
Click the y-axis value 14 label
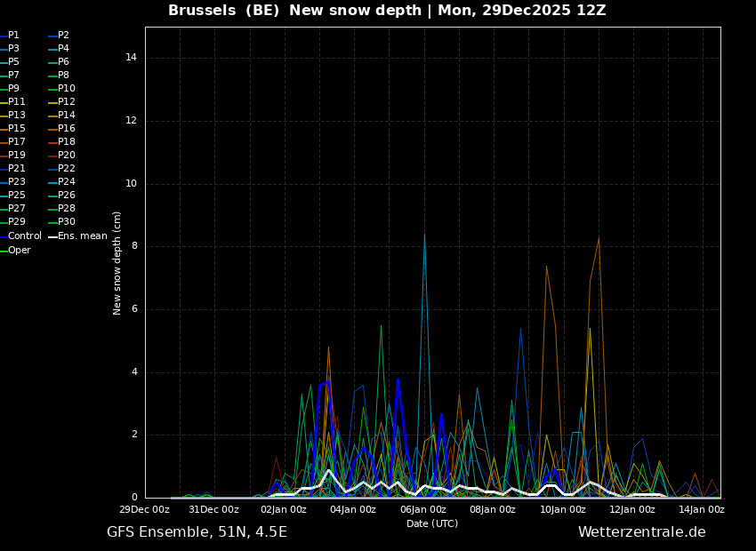pos(131,57)
